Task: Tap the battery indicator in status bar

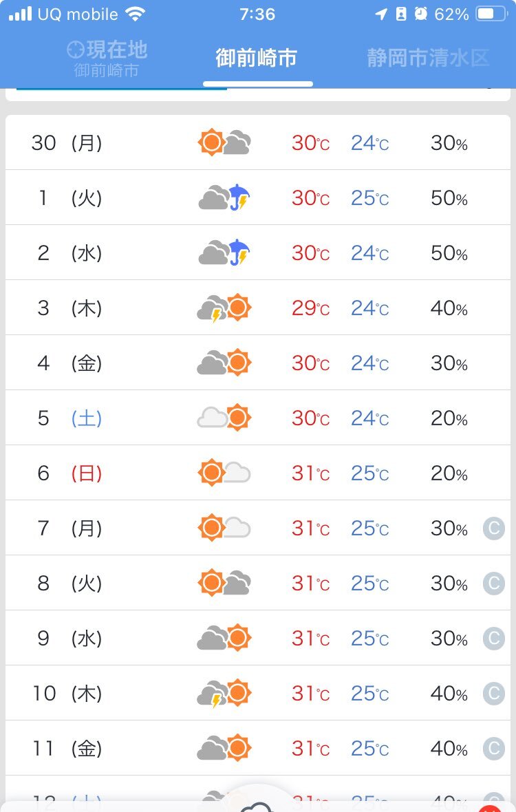Action: [x=492, y=14]
